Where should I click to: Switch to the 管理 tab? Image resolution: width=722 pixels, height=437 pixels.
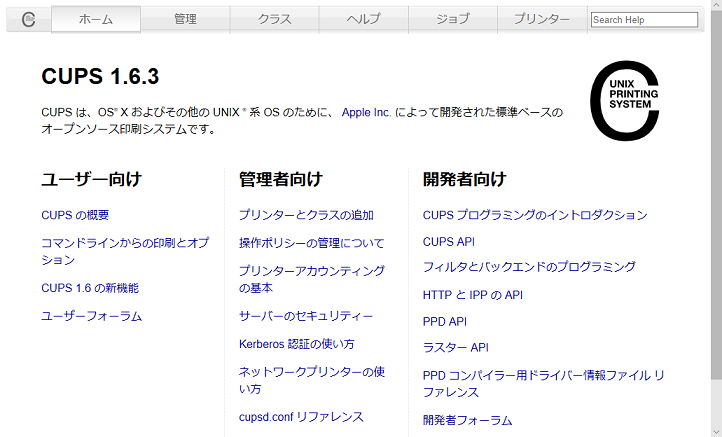point(185,19)
